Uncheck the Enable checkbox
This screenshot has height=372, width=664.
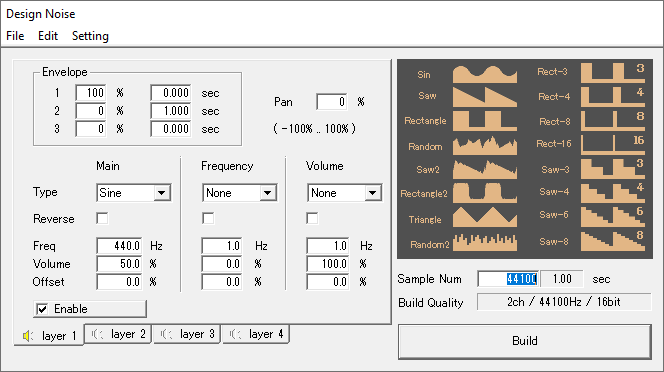42,309
